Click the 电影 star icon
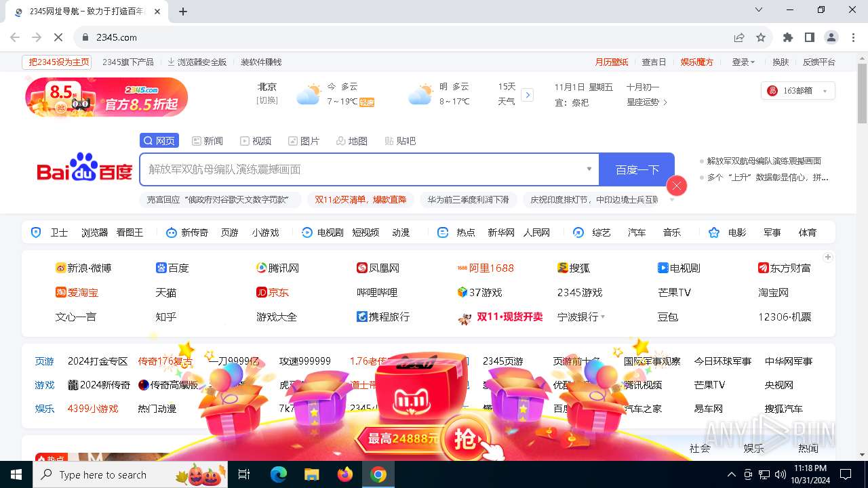868x488 pixels. pyautogui.click(x=714, y=232)
